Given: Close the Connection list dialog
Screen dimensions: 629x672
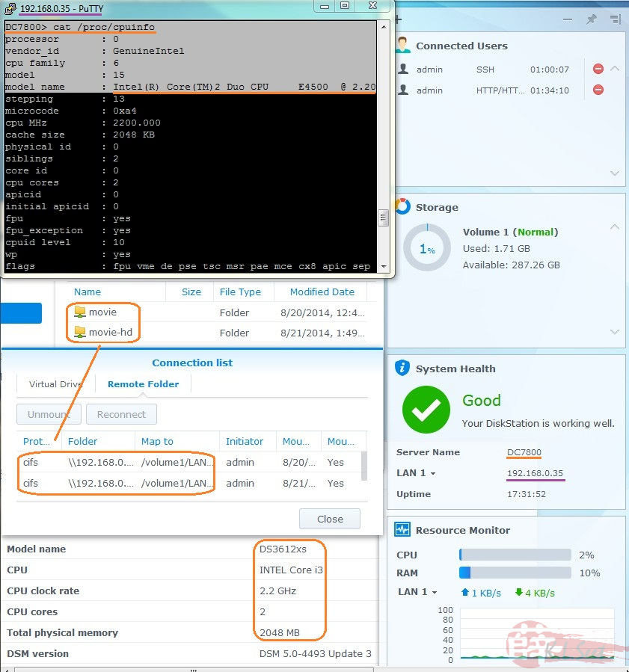Looking at the screenshot, I should [x=330, y=519].
